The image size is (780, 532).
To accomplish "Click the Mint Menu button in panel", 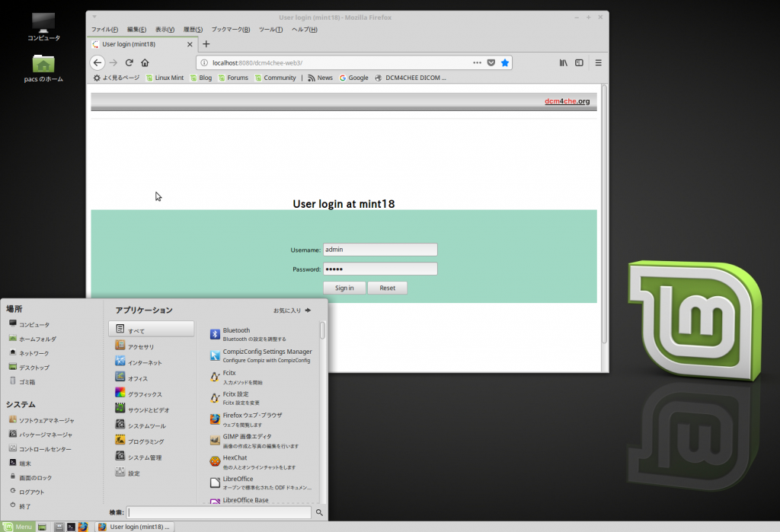I will click(x=18, y=527).
